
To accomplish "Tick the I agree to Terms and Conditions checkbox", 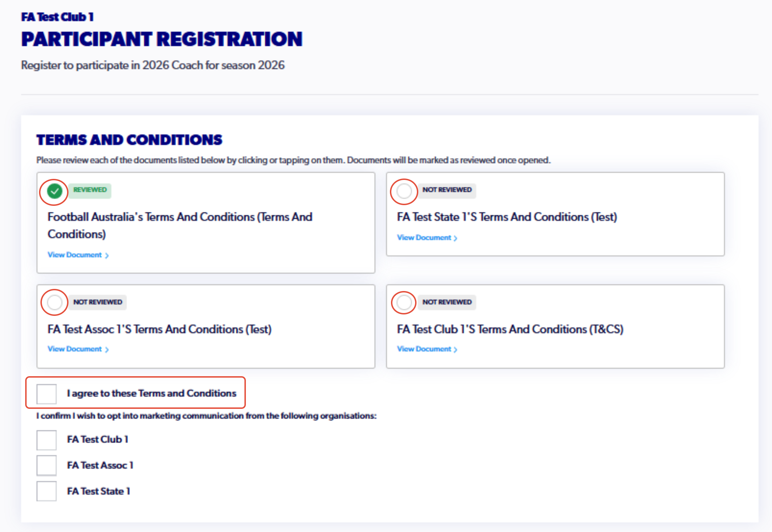I will pos(46,394).
